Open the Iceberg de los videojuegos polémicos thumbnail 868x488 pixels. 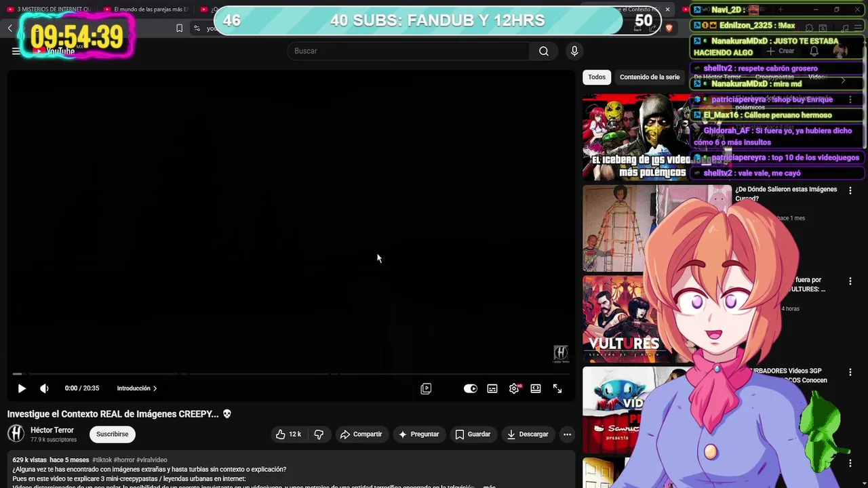pyautogui.click(x=636, y=137)
